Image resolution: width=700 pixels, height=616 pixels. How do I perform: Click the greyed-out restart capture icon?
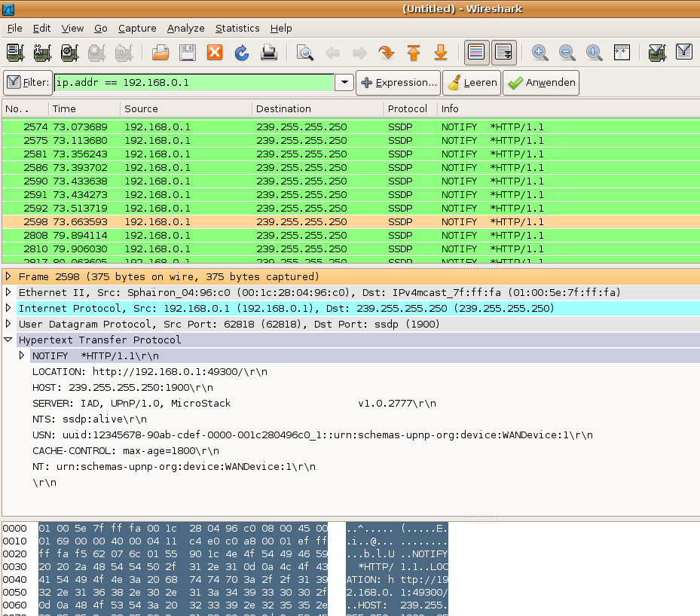click(x=124, y=53)
